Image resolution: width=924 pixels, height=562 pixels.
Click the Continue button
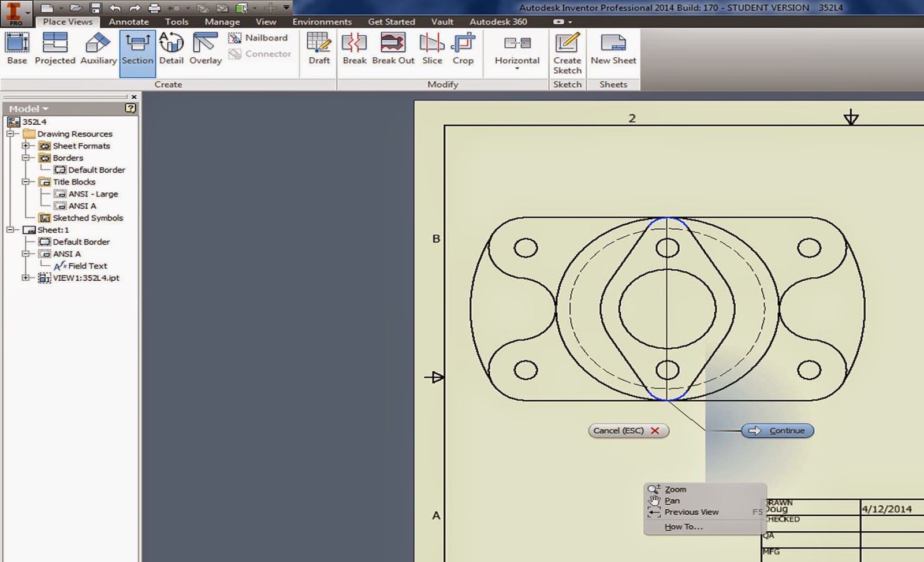pyautogui.click(x=777, y=430)
